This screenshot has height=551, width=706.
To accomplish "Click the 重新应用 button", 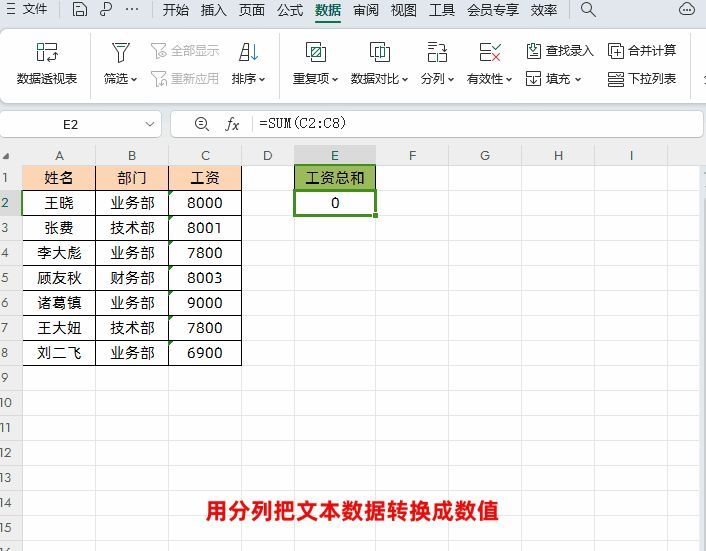I will click(x=185, y=79).
